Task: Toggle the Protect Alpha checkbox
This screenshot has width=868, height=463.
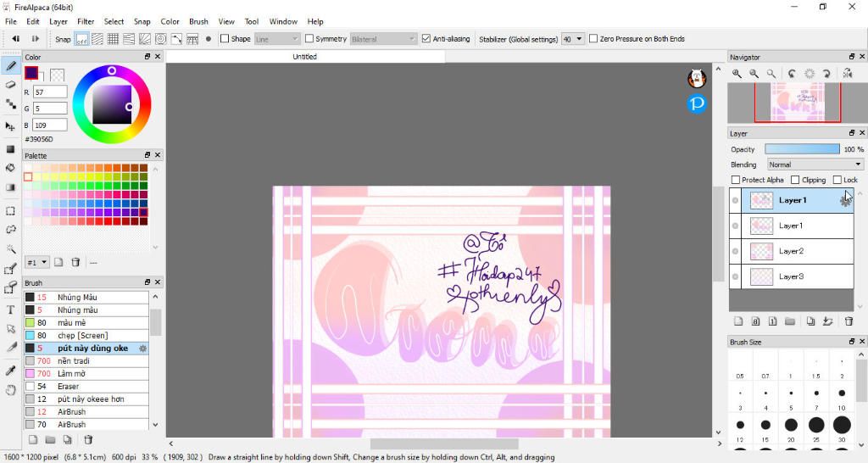Action: (736, 180)
